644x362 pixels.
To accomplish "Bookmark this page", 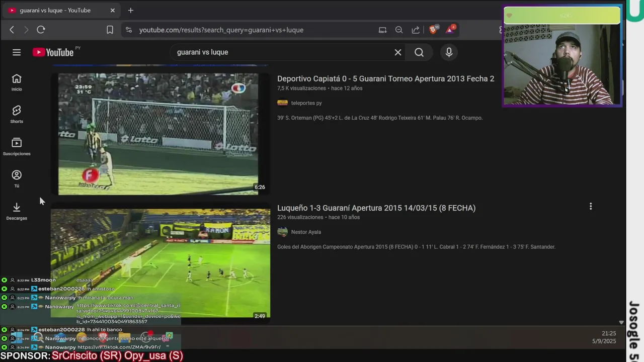I will (110, 30).
